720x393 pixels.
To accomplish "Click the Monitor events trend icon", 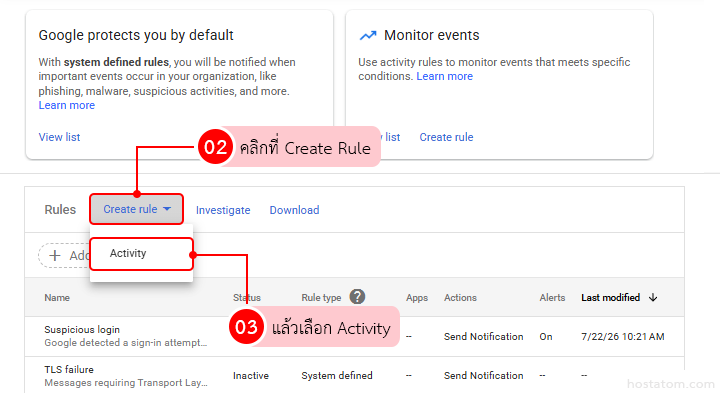I will pyautogui.click(x=368, y=35).
